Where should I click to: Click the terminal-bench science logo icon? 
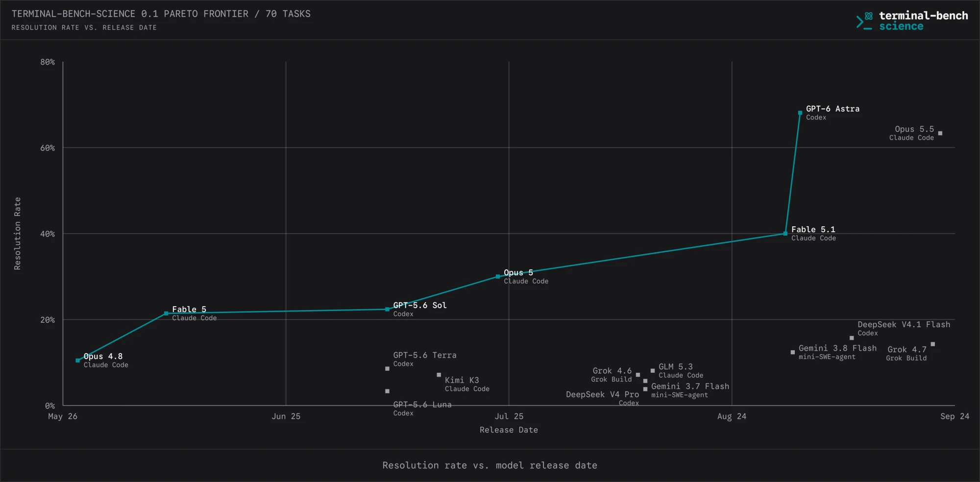point(864,22)
